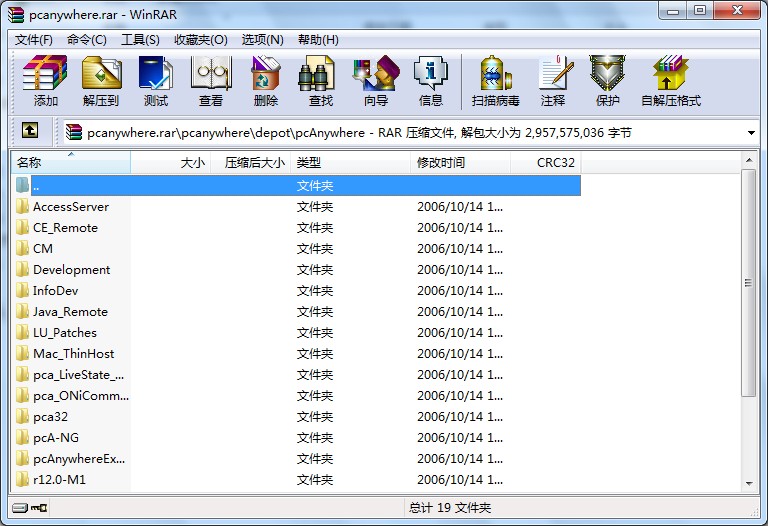The image size is (768, 526).
Task: Select the r12.0-M1 folder name
Action: pyautogui.click(x=59, y=480)
